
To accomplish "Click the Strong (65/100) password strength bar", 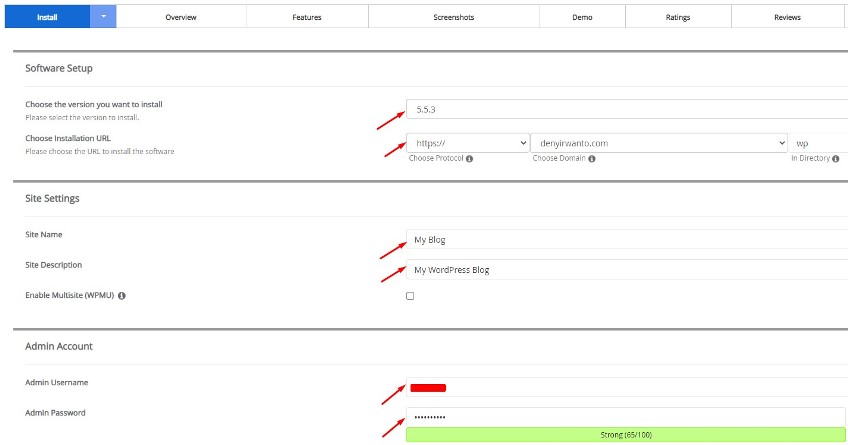I will coord(626,435).
